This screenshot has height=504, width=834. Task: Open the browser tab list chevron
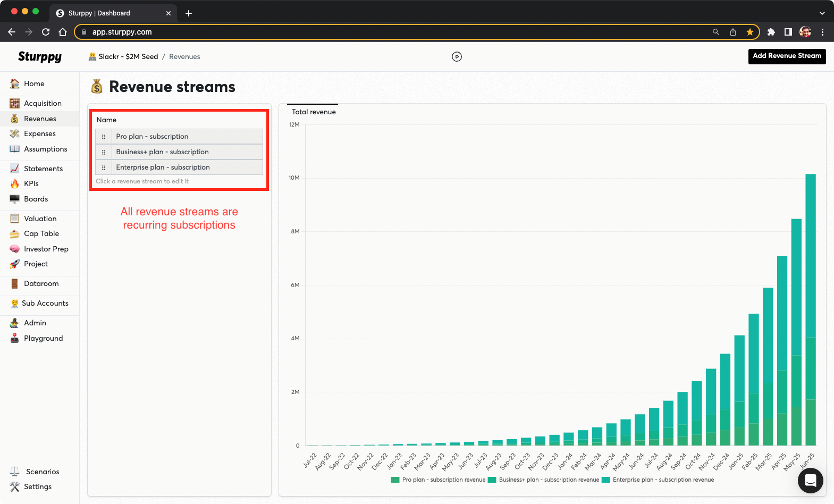tap(822, 13)
